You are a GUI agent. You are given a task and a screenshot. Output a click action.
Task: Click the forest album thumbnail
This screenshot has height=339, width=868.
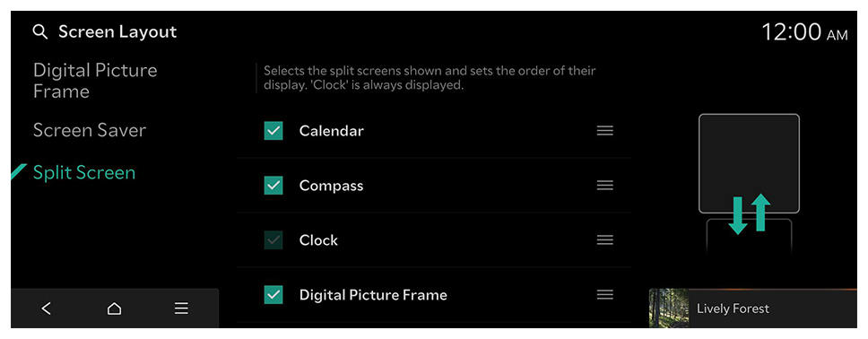coord(669,309)
